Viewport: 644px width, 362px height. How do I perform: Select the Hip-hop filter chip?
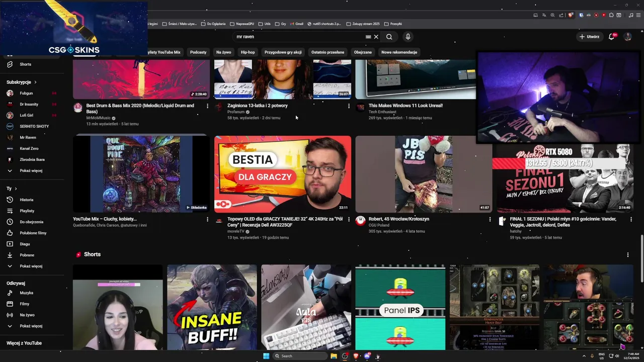click(248, 52)
